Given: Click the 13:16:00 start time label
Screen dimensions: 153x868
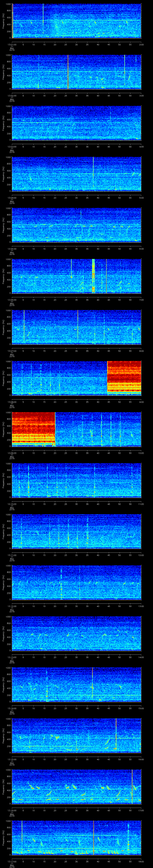Looking at the screenshot, I should pos(12,810).
